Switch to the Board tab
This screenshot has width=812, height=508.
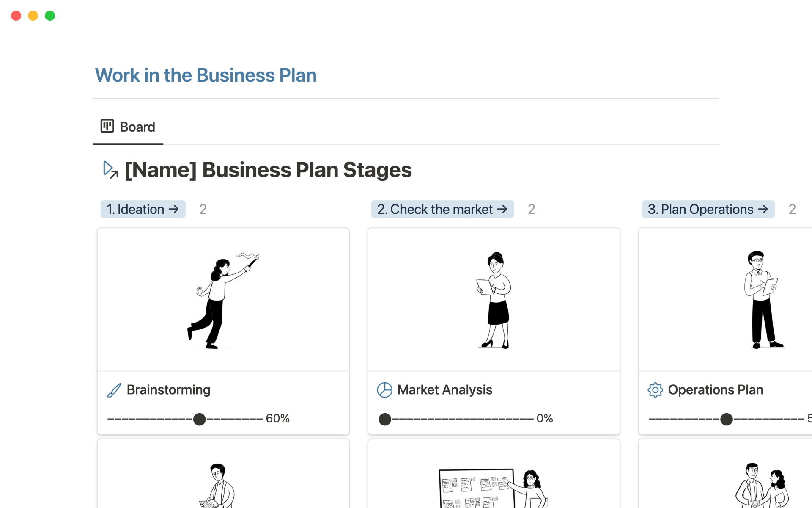click(x=128, y=127)
